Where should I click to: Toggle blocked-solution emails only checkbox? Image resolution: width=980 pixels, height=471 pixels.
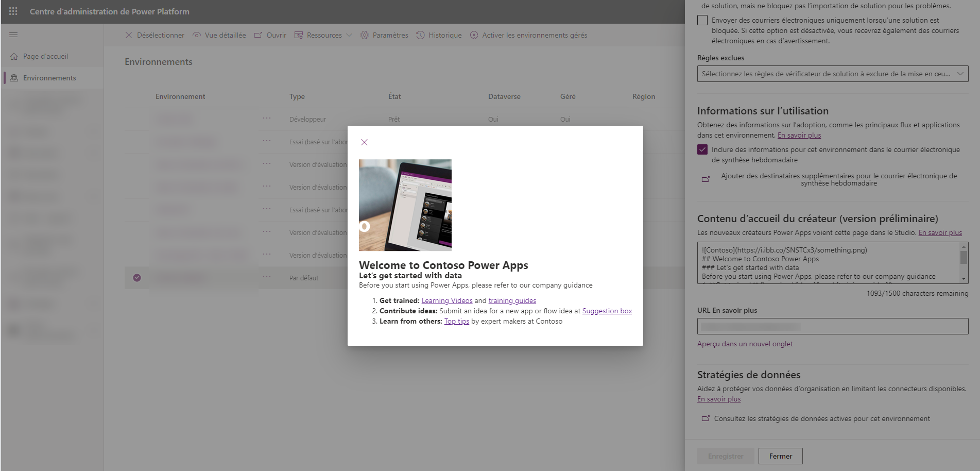point(702,20)
